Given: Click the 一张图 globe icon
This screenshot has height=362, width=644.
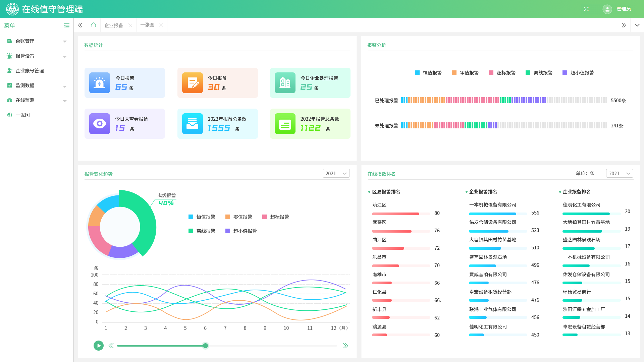Looking at the screenshot, I should coord(10,115).
